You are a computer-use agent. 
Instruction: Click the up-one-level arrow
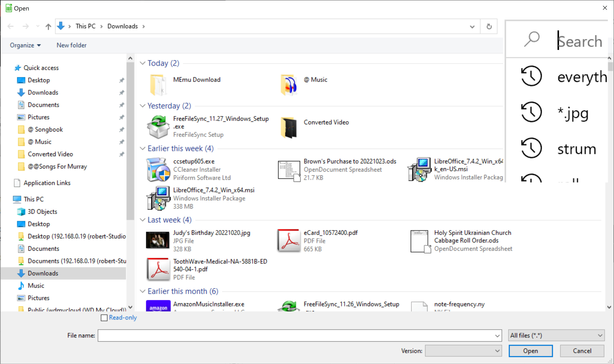pyautogui.click(x=48, y=26)
